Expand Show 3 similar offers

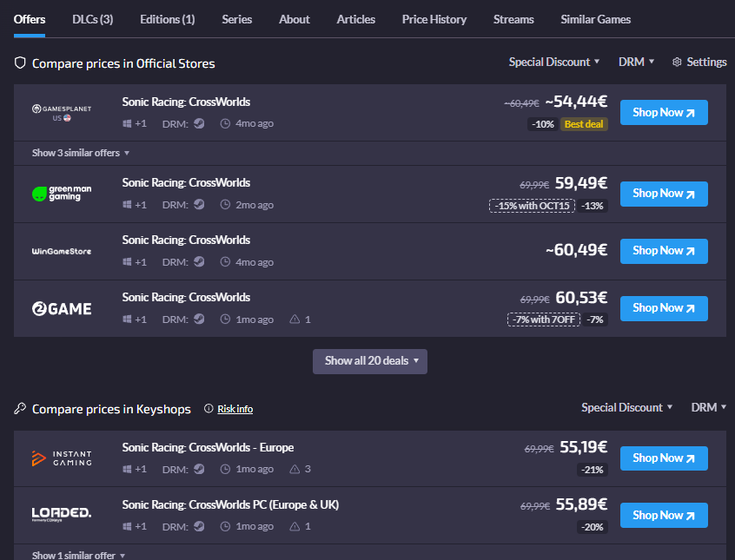click(81, 153)
